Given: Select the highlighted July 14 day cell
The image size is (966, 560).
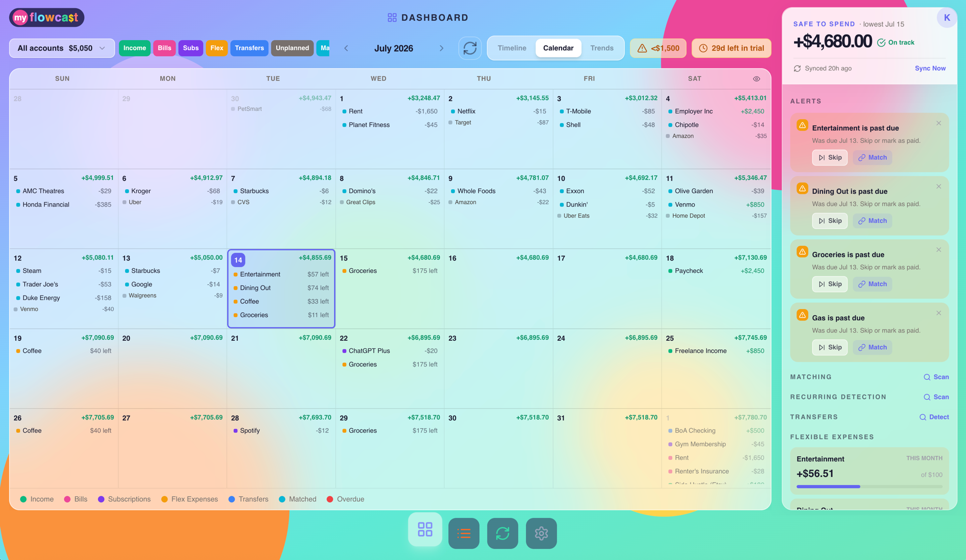Looking at the screenshot, I should (x=281, y=289).
